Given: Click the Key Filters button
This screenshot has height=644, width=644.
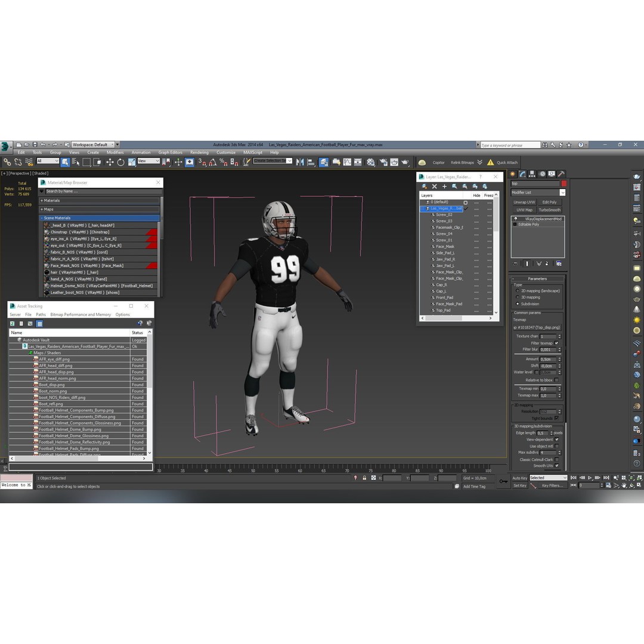Looking at the screenshot, I should pyautogui.click(x=552, y=485).
